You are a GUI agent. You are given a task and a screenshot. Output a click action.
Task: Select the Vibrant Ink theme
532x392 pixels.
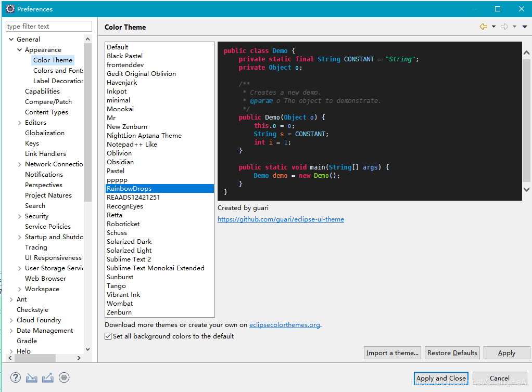point(160,295)
